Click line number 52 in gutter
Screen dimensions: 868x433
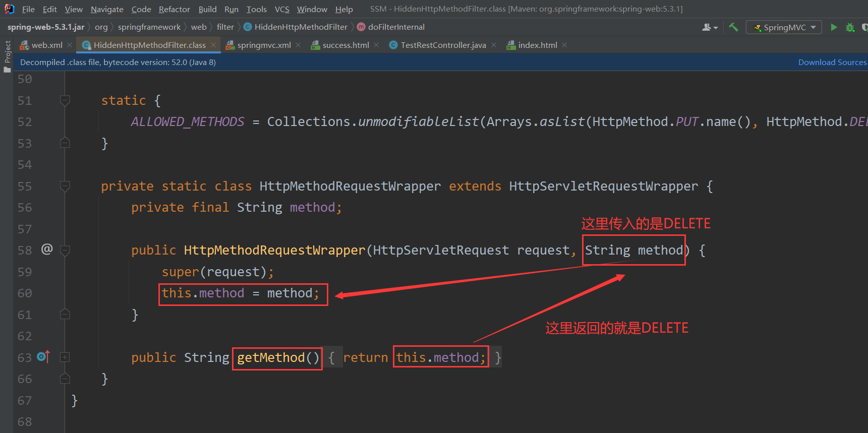[25, 121]
